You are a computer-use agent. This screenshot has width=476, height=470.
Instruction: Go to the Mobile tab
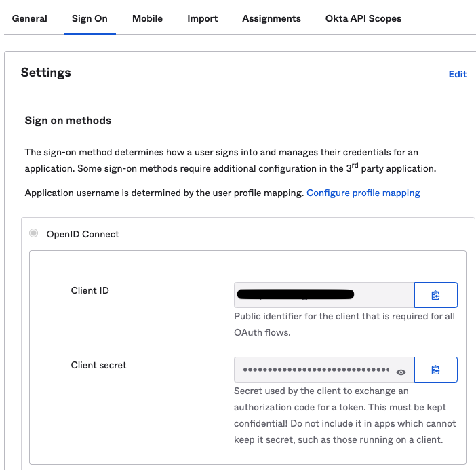pyautogui.click(x=147, y=18)
